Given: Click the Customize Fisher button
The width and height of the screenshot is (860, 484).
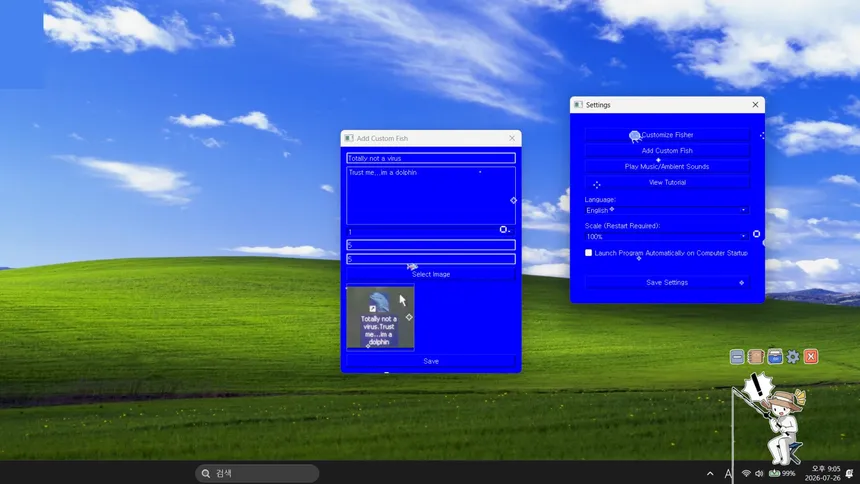Looking at the screenshot, I should point(667,135).
